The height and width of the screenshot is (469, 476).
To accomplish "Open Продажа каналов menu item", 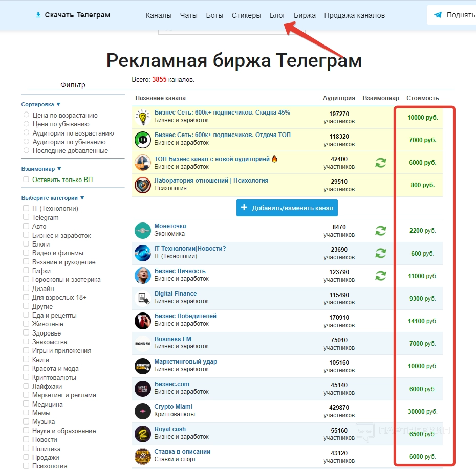I will coord(354,15).
